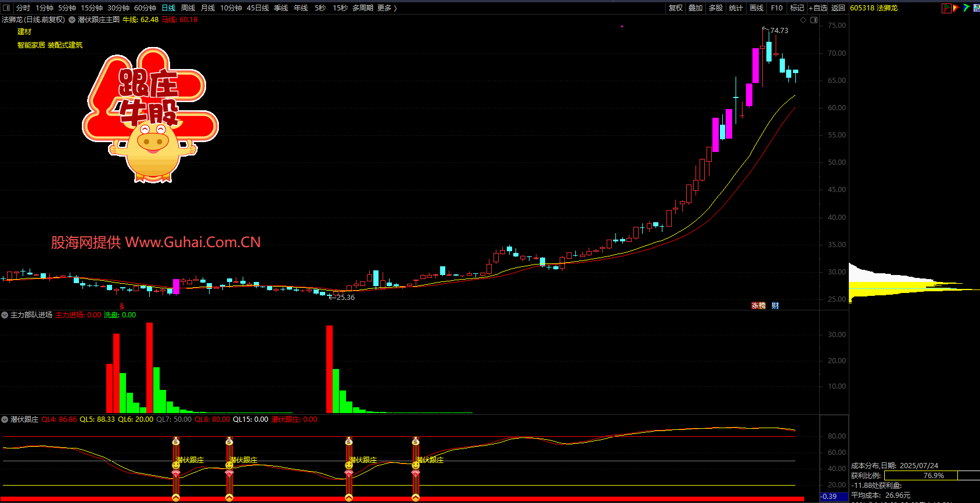Click the red-boxed chip distribution icon
This screenshot has width=980, height=503.
tap(946, 8)
